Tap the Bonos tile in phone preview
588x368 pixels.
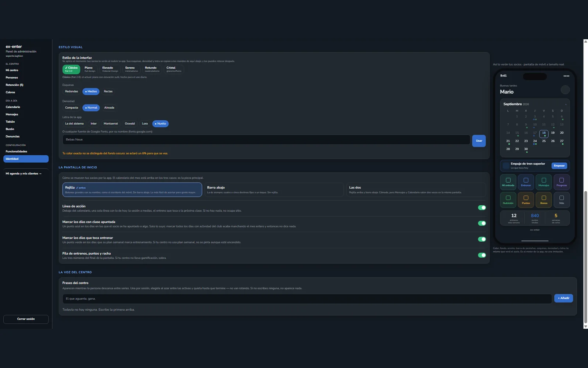click(544, 200)
